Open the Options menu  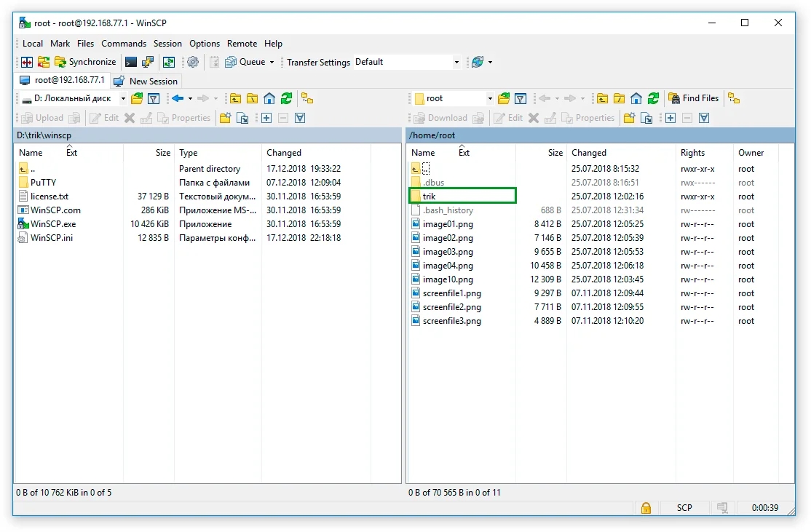tap(205, 44)
